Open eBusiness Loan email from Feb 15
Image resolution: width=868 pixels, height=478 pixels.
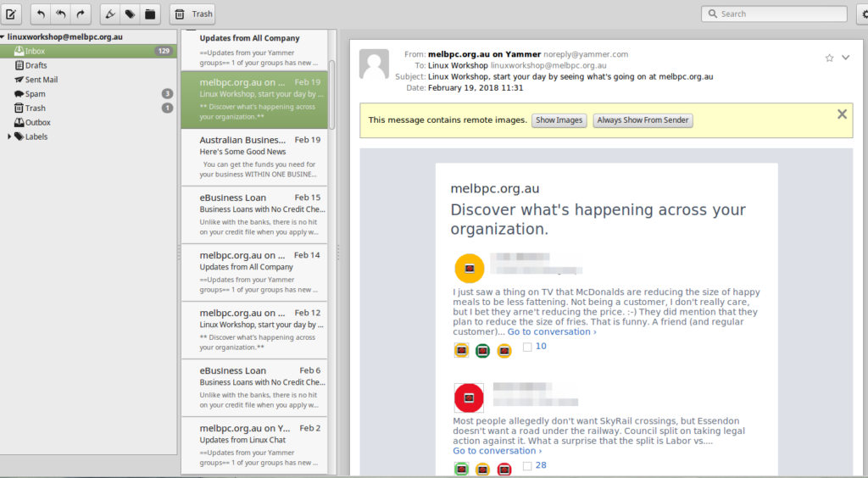pos(254,214)
